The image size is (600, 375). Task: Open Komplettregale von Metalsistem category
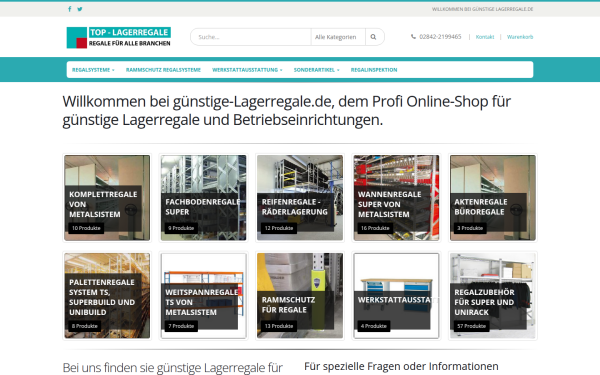tap(107, 198)
